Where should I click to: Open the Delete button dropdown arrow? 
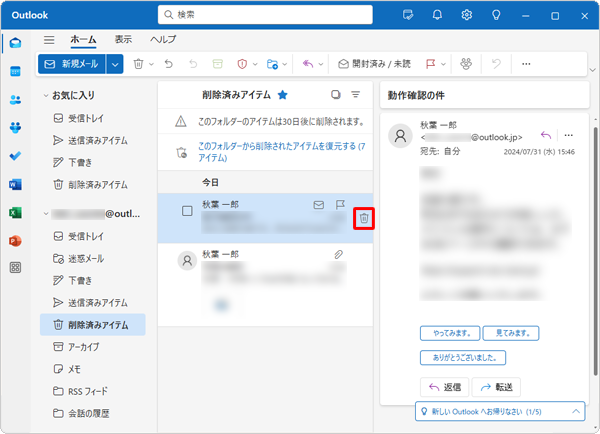[x=151, y=64]
